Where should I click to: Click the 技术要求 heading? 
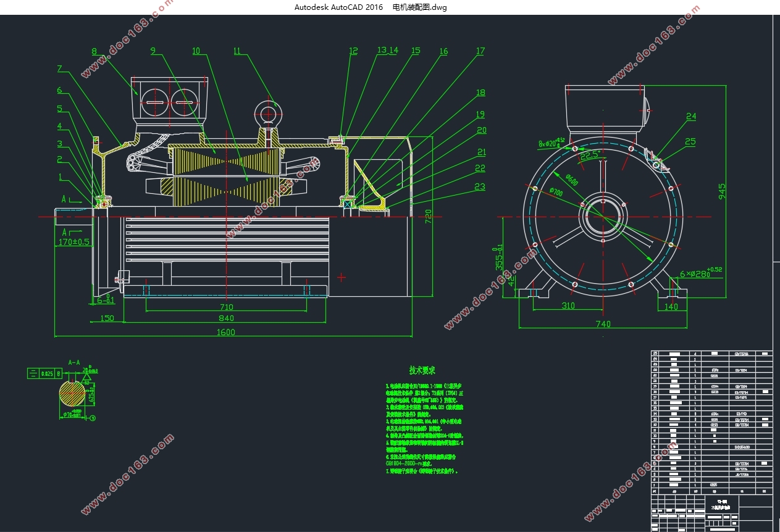422,370
